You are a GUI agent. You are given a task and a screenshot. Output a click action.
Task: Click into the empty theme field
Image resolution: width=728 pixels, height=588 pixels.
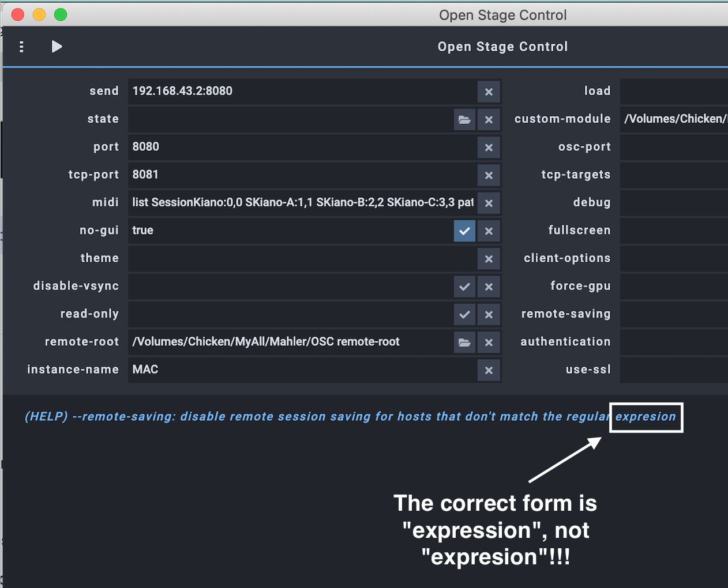pyautogui.click(x=302, y=258)
